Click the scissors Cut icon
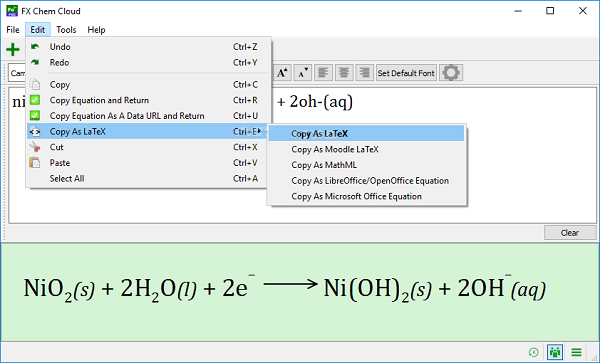Image resolution: width=600 pixels, height=363 pixels. click(35, 147)
